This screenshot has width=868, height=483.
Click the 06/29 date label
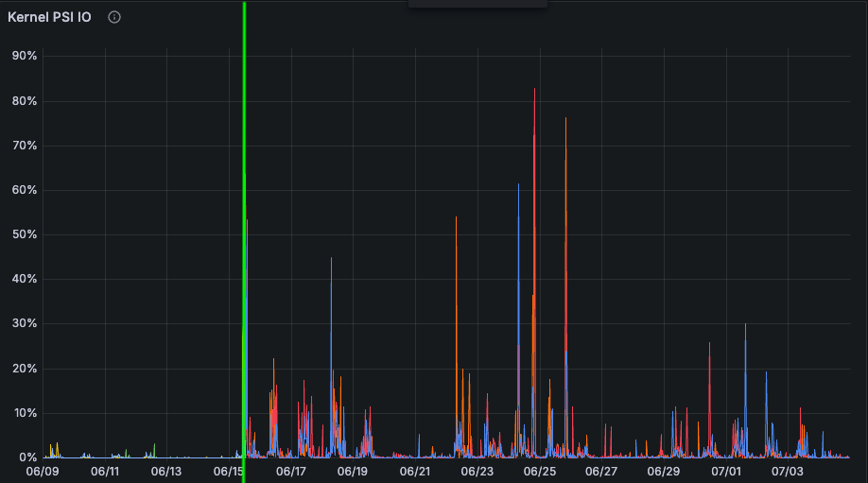click(x=664, y=472)
